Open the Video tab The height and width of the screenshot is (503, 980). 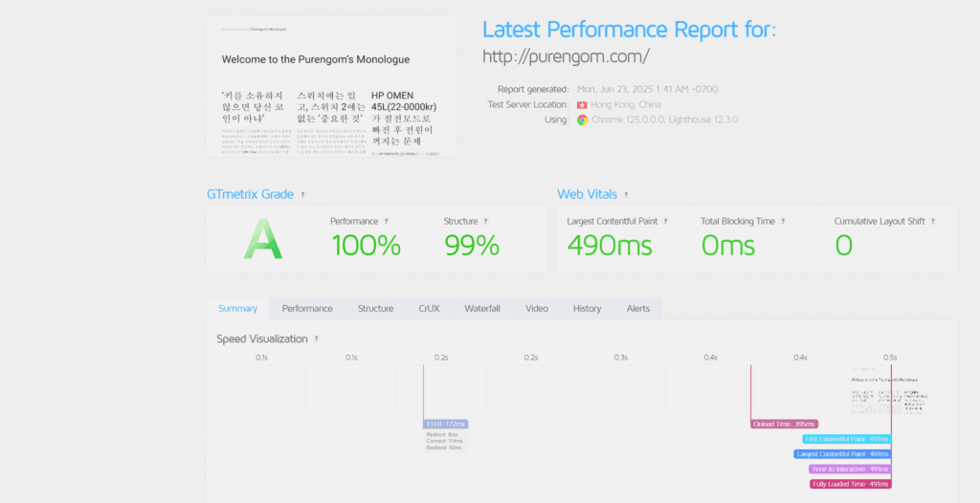[537, 309]
